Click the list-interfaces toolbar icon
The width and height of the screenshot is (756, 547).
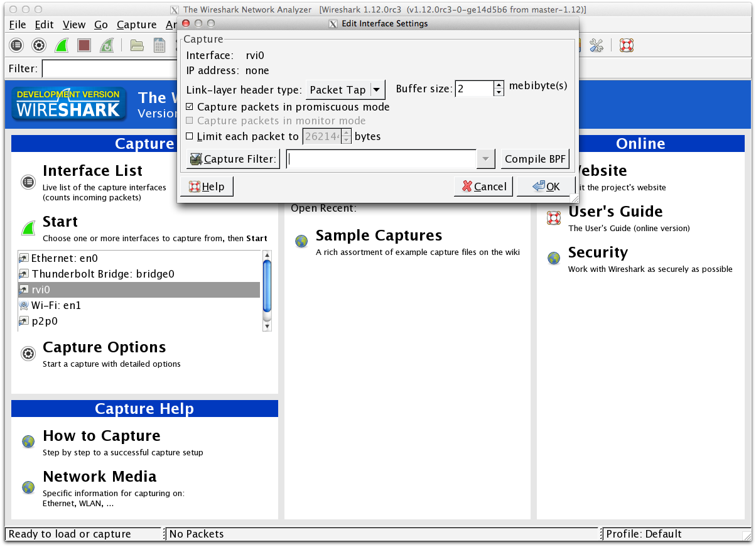pos(16,45)
